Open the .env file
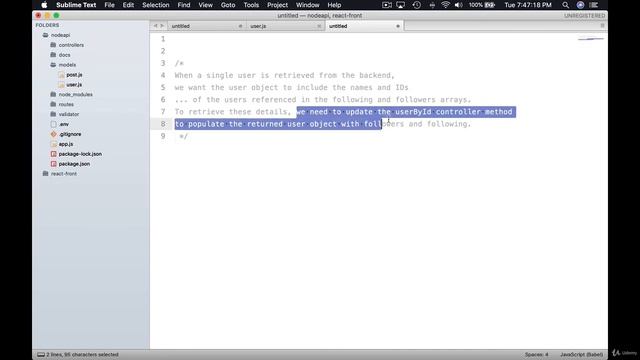The width and height of the screenshot is (640, 360). click(x=64, y=124)
